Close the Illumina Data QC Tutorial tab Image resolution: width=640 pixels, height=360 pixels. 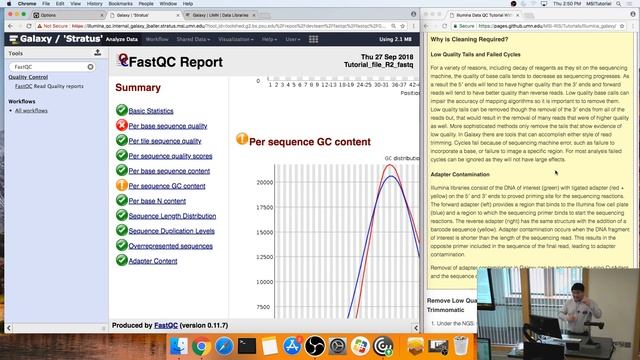point(518,15)
